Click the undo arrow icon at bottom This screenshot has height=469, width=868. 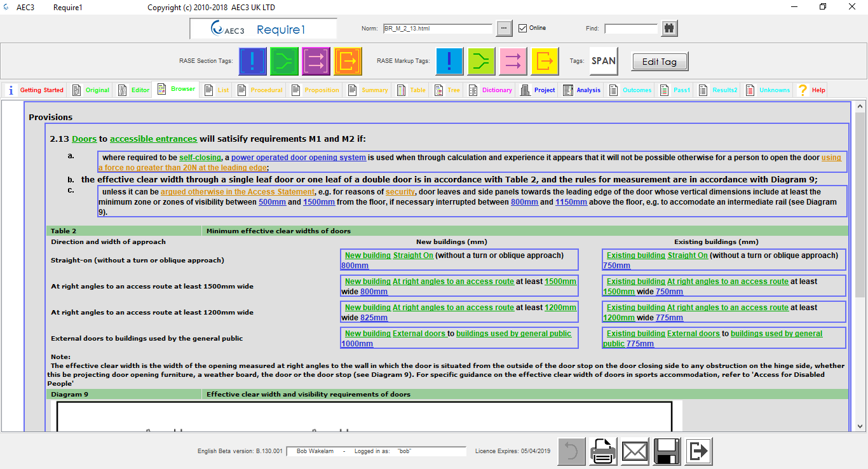click(x=571, y=452)
